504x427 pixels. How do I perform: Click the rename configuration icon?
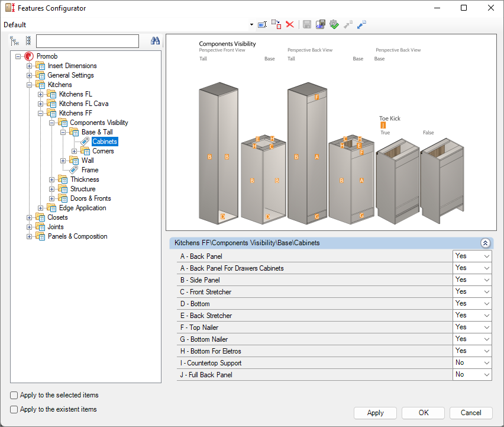click(x=263, y=24)
